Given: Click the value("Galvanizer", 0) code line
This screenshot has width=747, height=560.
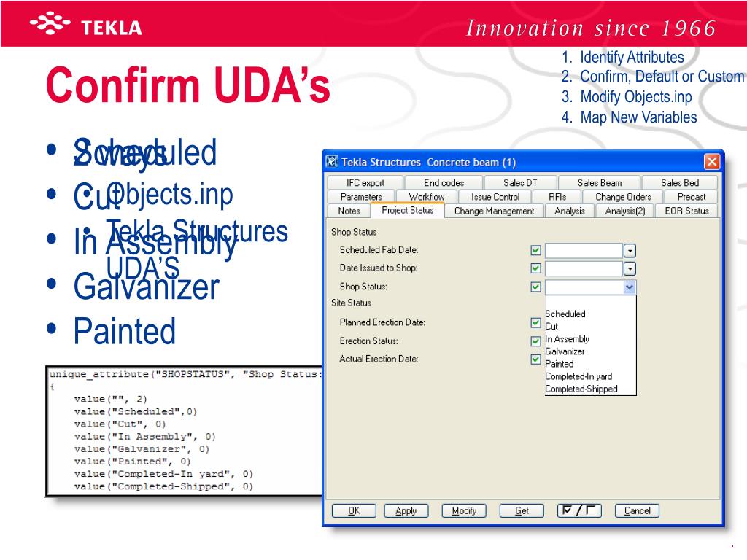Looking at the screenshot, I should 142,449.
